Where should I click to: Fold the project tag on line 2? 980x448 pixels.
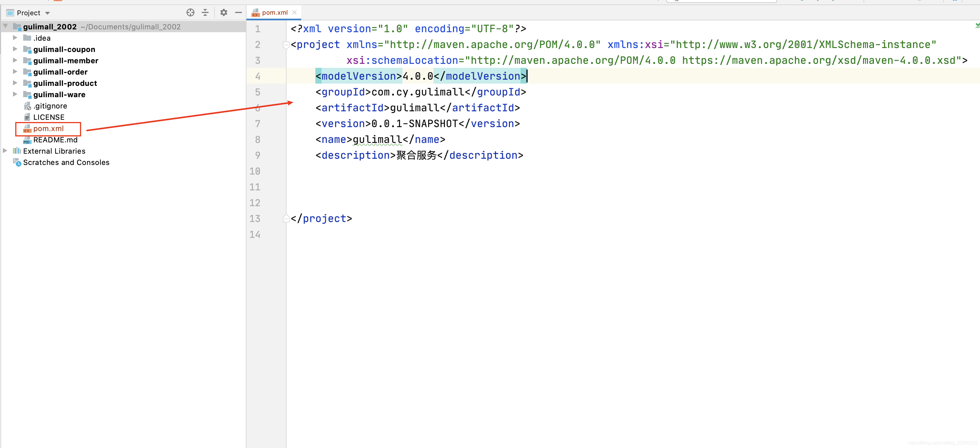point(286,45)
